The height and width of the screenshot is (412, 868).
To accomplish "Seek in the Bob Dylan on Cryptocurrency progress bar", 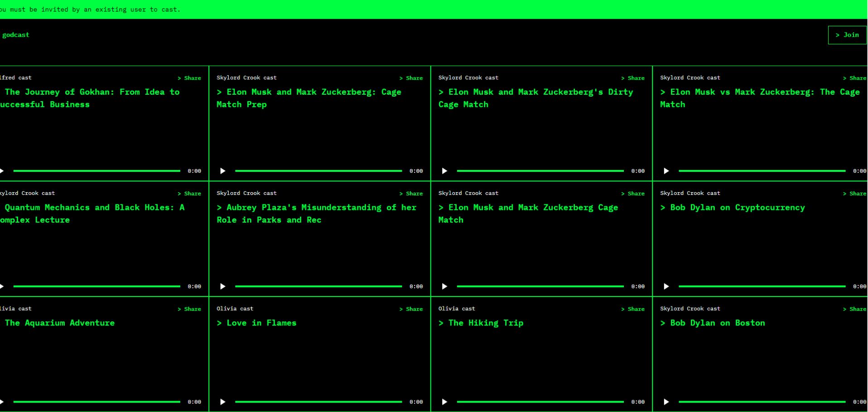I will (762, 286).
